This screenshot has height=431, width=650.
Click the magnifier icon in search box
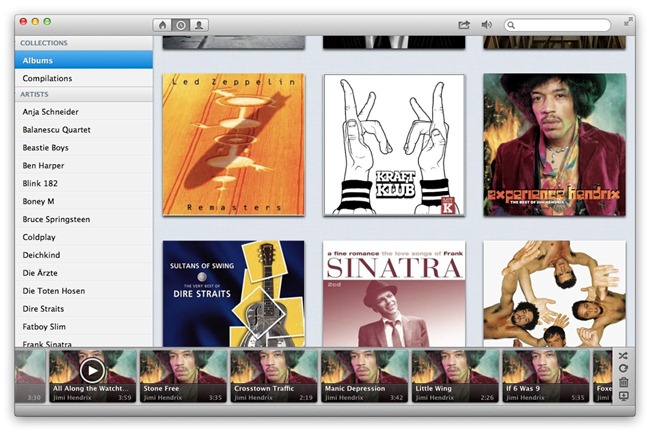(511, 25)
